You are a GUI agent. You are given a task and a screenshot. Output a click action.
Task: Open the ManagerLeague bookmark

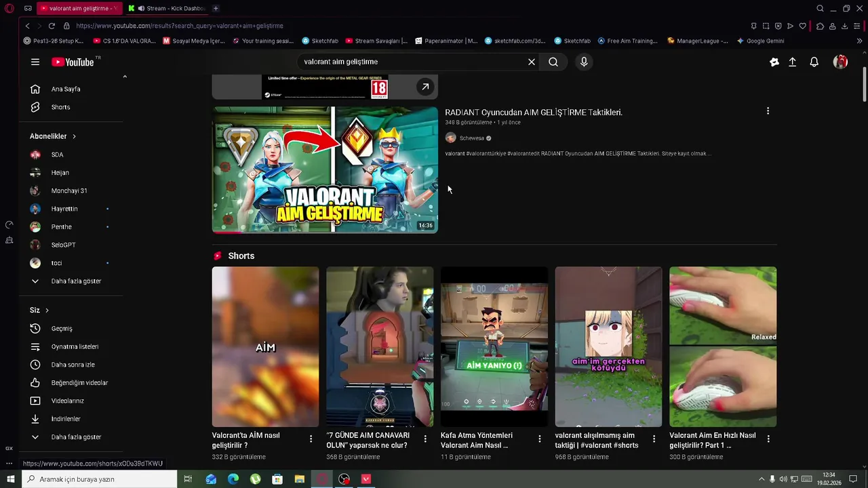pyautogui.click(x=697, y=41)
